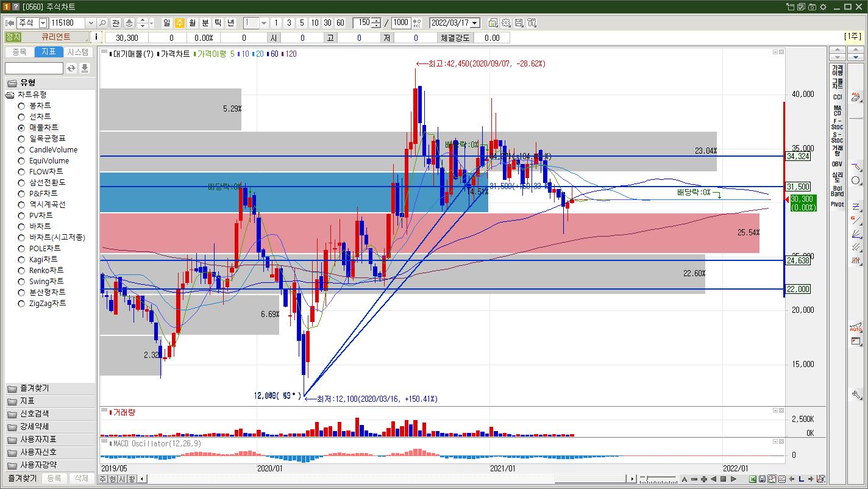Expand the 사용자지표 folder section
The image size is (868, 489).
[x=50, y=440]
